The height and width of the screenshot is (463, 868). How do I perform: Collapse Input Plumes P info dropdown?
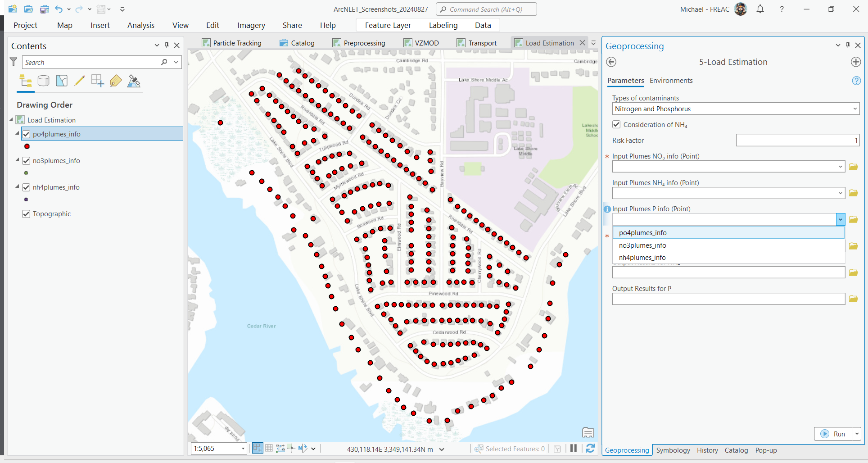pyautogui.click(x=841, y=219)
